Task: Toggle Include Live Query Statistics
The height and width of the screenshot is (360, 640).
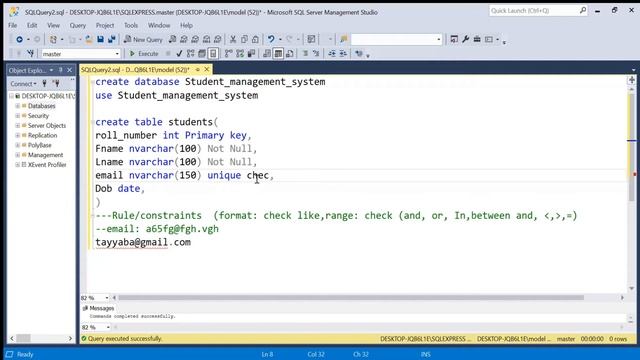Action: [x=240, y=53]
